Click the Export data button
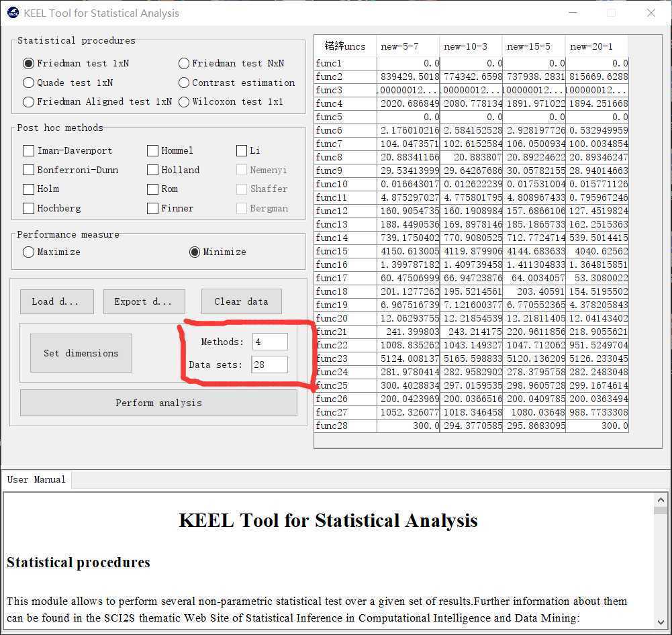Viewport: 672px width, 635px height. point(144,301)
